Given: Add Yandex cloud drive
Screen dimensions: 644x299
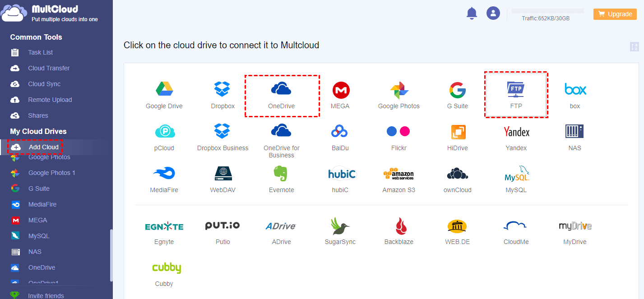Looking at the screenshot, I should pyautogui.click(x=516, y=132).
